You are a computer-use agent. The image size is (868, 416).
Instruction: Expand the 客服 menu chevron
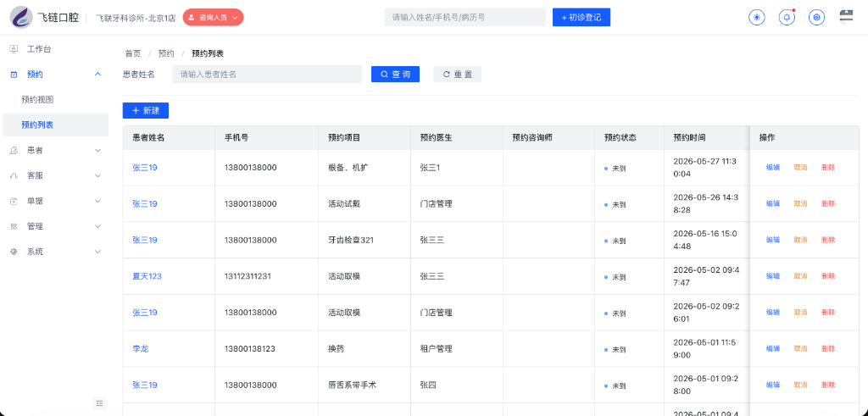click(98, 176)
